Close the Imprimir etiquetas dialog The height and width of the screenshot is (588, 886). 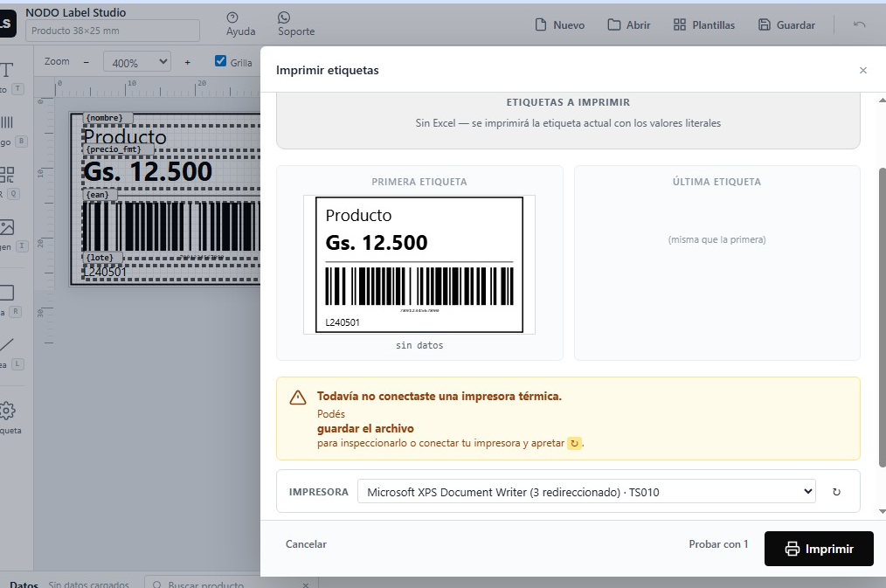click(862, 70)
